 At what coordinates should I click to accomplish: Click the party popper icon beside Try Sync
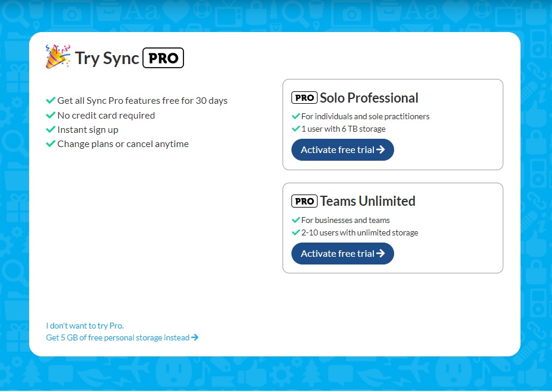(58, 56)
